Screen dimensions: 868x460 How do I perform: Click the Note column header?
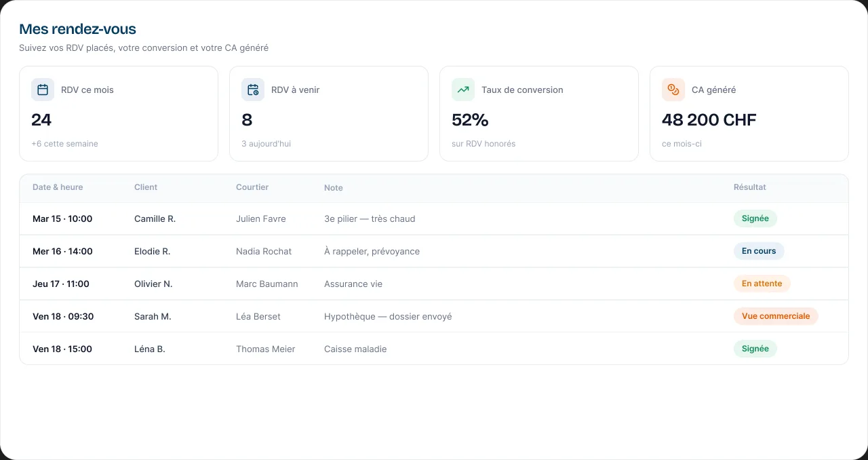coord(334,188)
